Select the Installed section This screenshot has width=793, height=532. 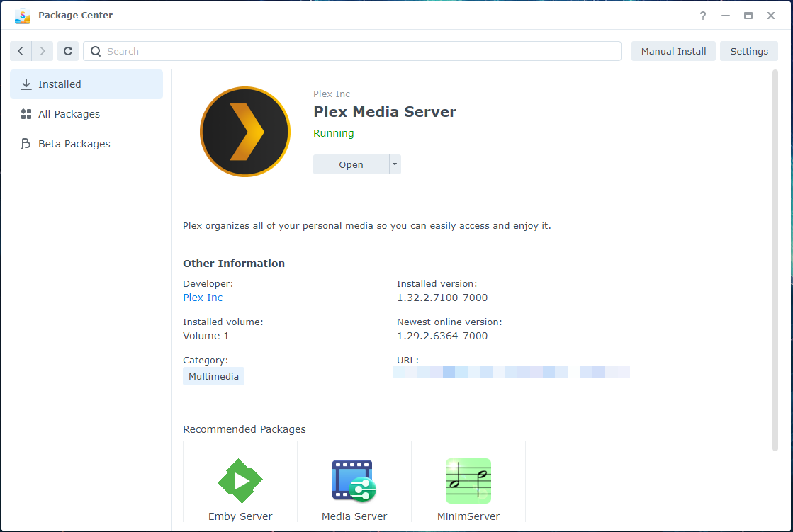tap(86, 84)
